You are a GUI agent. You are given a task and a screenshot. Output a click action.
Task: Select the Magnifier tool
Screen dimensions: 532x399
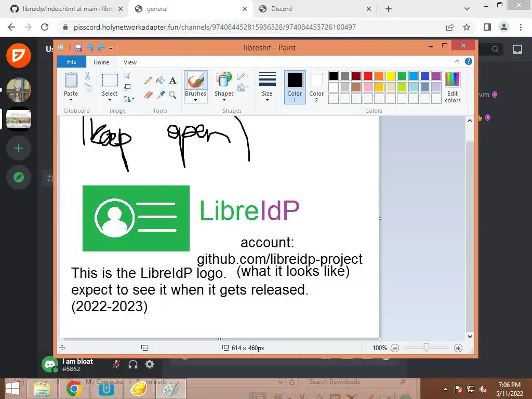pyautogui.click(x=172, y=95)
